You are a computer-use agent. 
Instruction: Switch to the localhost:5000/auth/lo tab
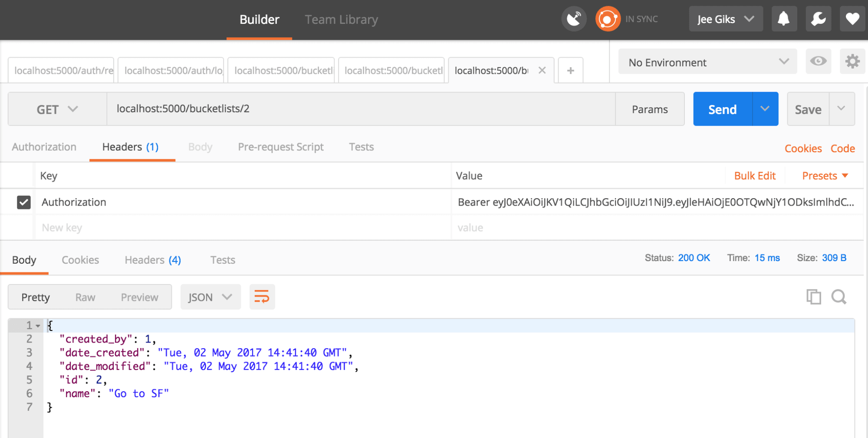[x=171, y=70]
